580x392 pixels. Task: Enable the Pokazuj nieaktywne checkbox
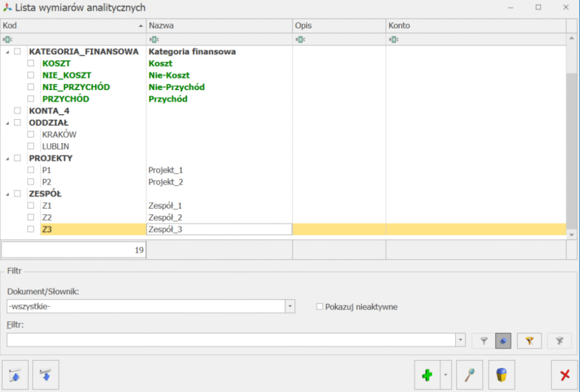tap(320, 307)
